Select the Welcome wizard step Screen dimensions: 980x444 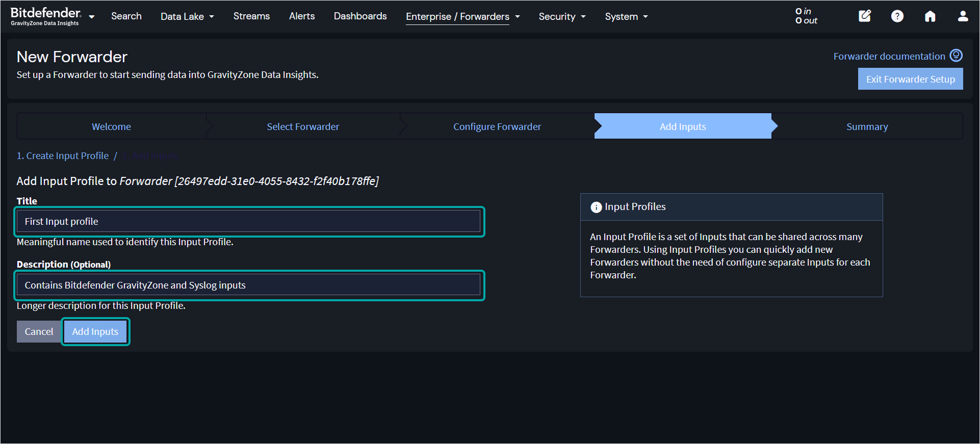111,126
